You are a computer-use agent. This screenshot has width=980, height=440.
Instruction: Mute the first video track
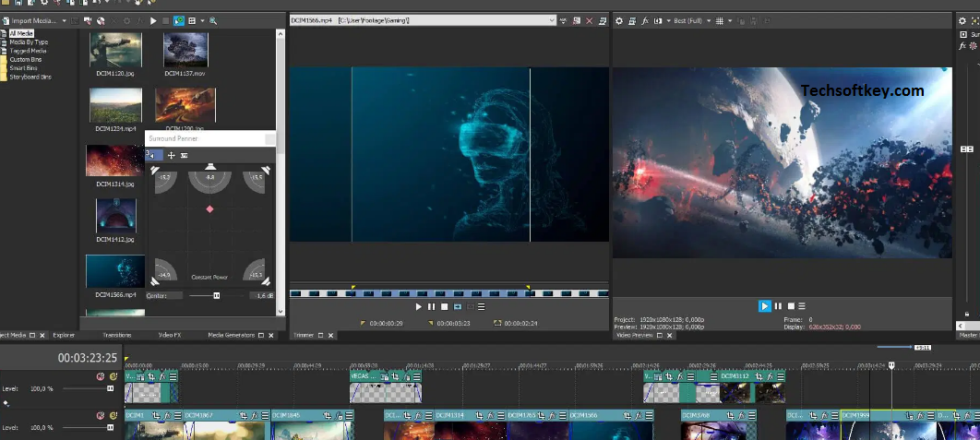(x=100, y=377)
